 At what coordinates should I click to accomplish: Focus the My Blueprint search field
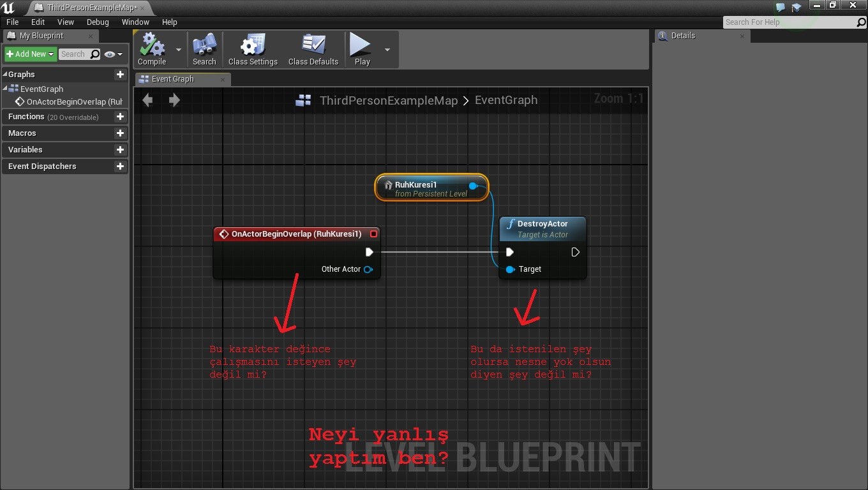pyautogui.click(x=79, y=54)
